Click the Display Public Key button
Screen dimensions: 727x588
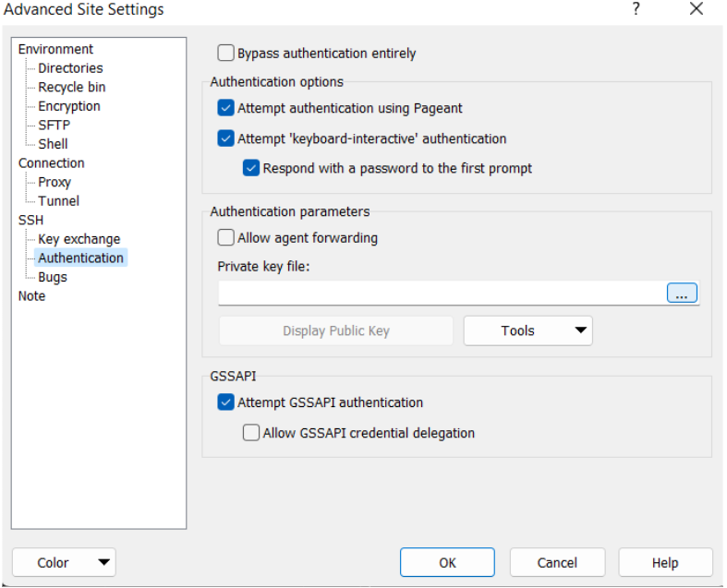tap(336, 330)
